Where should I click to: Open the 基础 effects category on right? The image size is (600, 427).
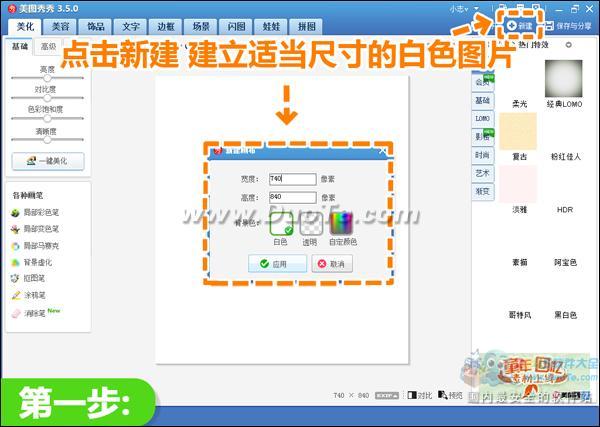[x=483, y=100]
